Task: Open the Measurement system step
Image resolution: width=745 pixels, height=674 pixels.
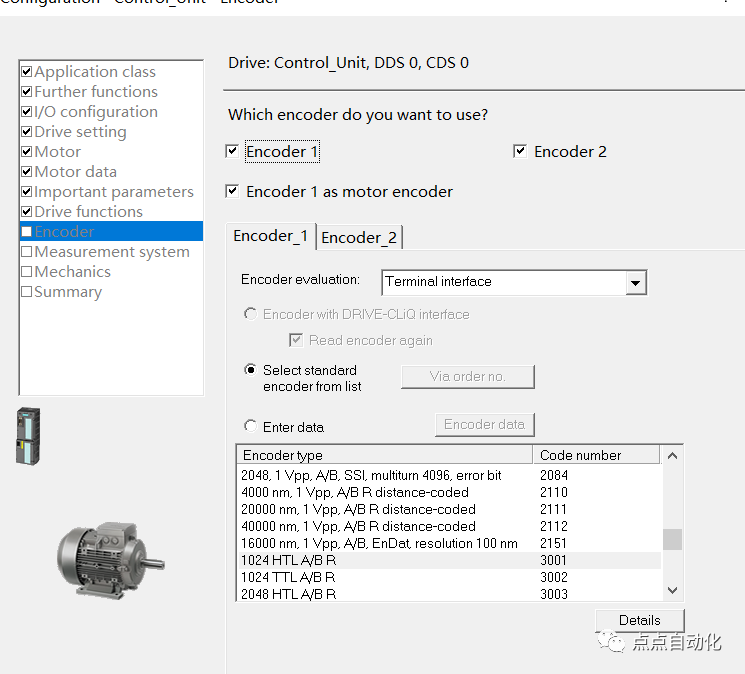Action: tap(111, 251)
